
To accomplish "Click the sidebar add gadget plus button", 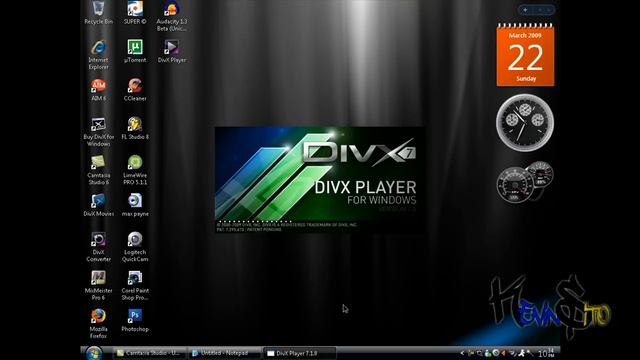I will point(525,9).
